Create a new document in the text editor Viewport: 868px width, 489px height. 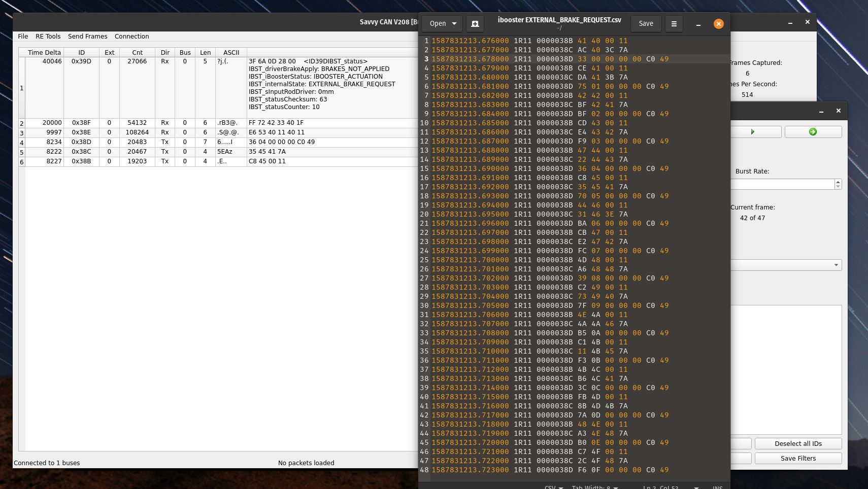click(x=475, y=24)
